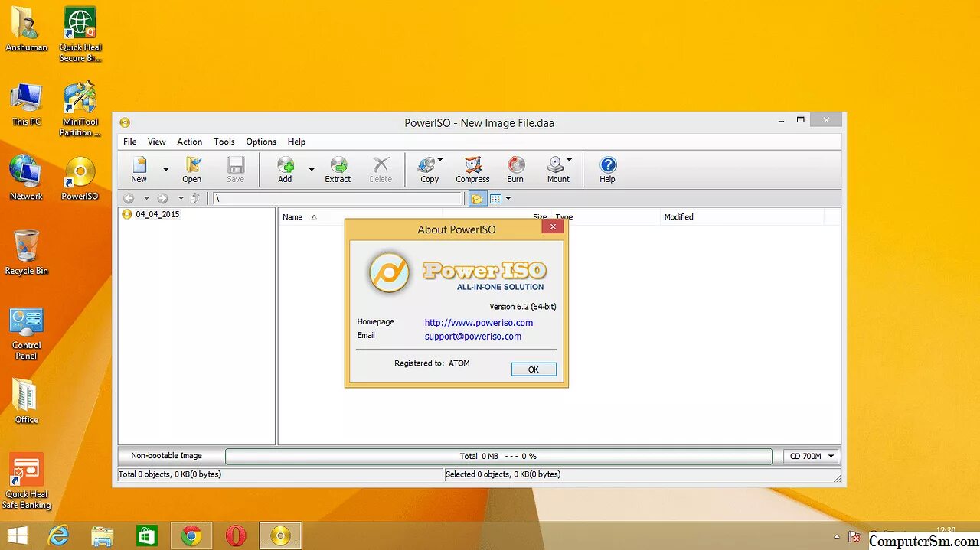This screenshot has width=980, height=550.
Task: Click the Copy disc toolbar icon
Action: tap(428, 169)
